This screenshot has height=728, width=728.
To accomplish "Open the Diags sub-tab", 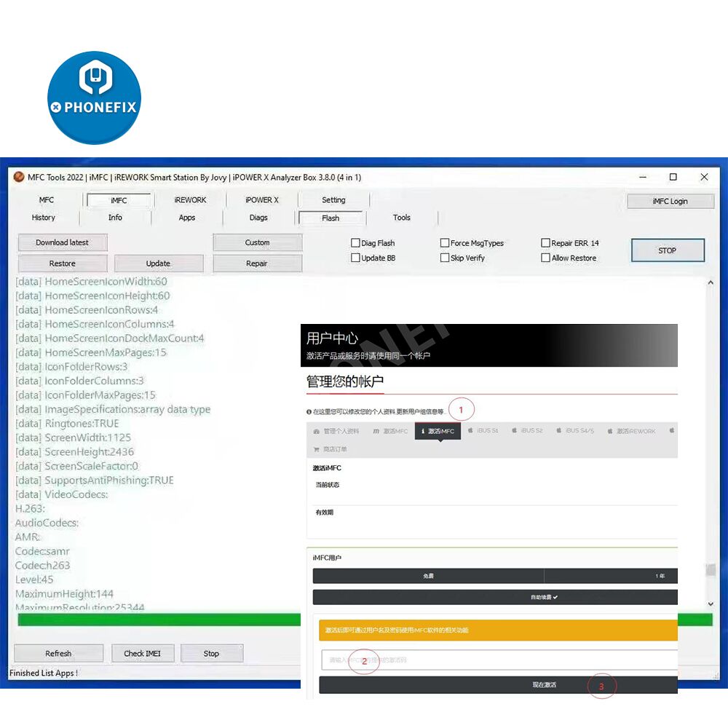I will coord(258,218).
